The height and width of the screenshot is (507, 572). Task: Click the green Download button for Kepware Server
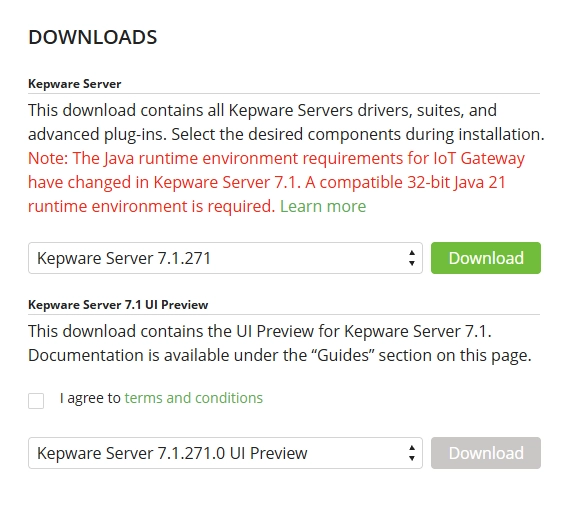coord(486,258)
